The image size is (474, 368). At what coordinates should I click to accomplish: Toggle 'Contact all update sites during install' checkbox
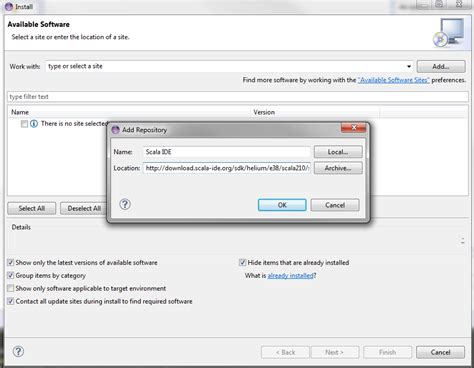[11, 301]
